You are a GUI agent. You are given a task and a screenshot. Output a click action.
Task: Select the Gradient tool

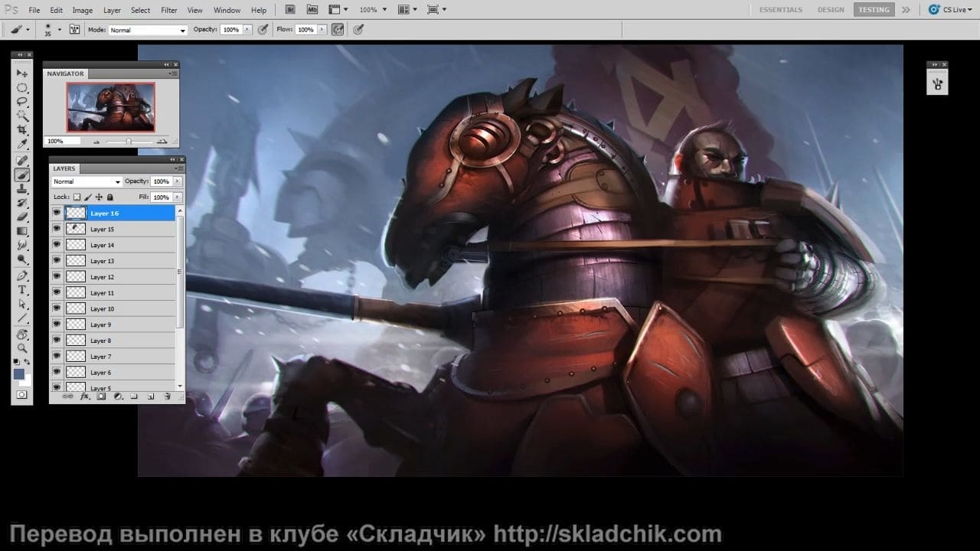click(x=22, y=231)
